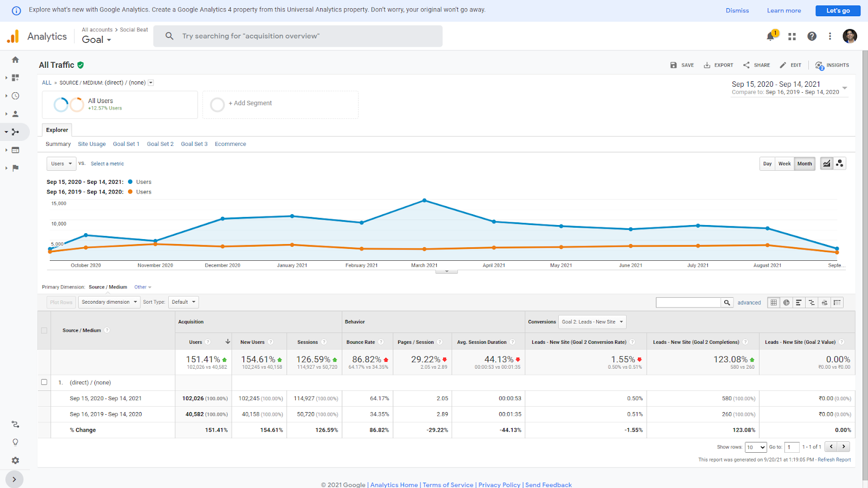This screenshot has height=488, width=868.
Task: Tick the select-all header checkbox
Action: [44, 330]
